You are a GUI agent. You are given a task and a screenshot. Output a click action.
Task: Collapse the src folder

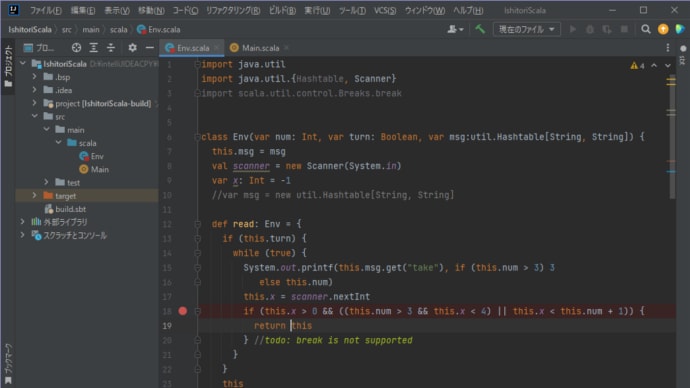coord(35,116)
